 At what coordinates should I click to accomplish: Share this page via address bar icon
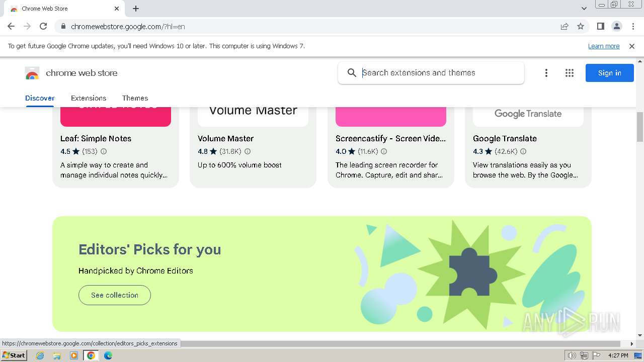point(565,26)
